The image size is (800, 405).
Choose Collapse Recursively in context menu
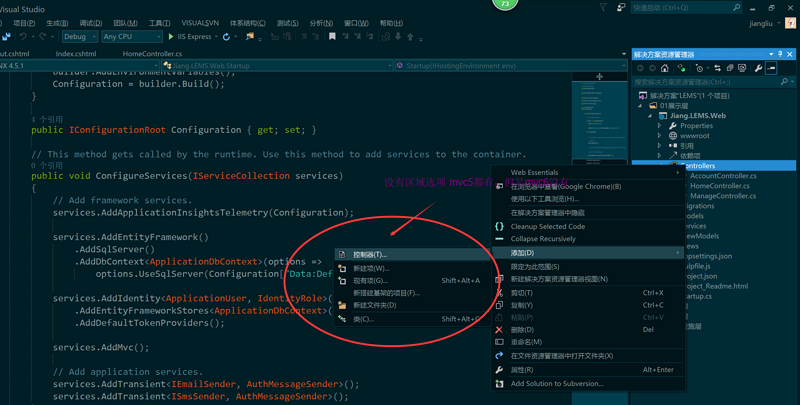point(588,239)
